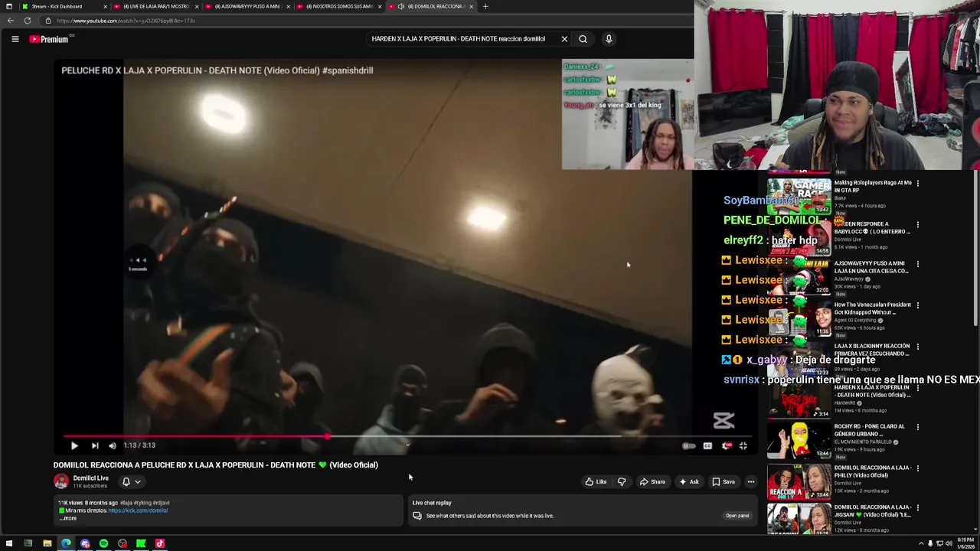Open How The Venezuelan President video title
The width and height of the screenshot is (980, 551).
tap(872, 308)
